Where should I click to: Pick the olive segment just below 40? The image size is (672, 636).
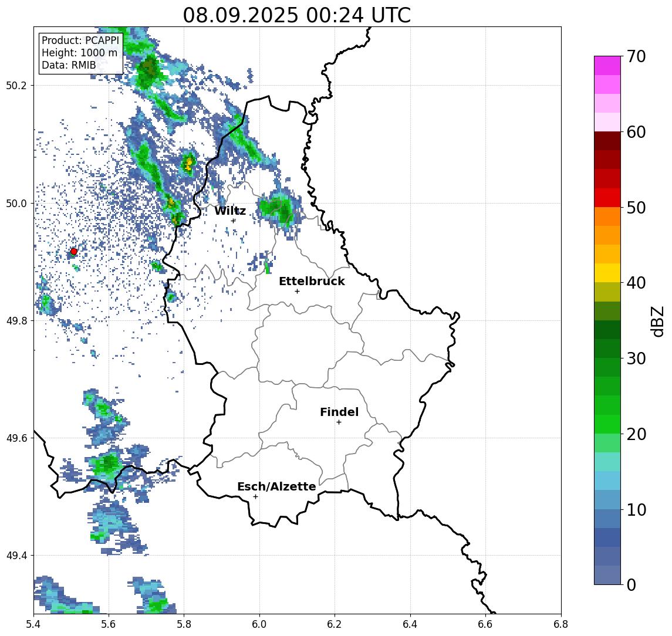(x=607, y=292)
